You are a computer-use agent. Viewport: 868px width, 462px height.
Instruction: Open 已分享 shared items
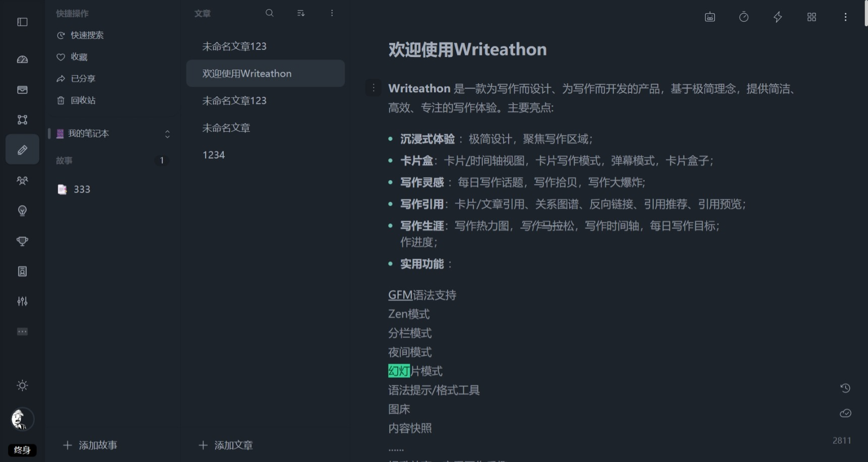76,79
